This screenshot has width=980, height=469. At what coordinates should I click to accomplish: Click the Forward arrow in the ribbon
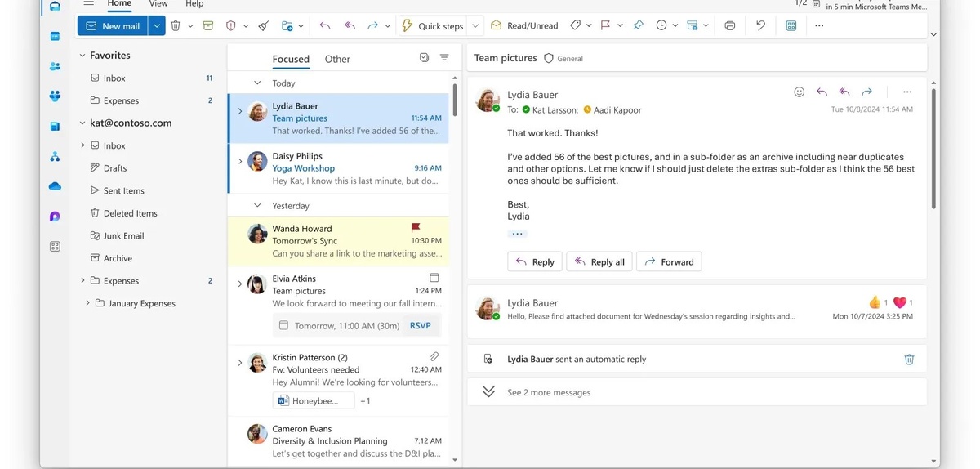point(372,26)
